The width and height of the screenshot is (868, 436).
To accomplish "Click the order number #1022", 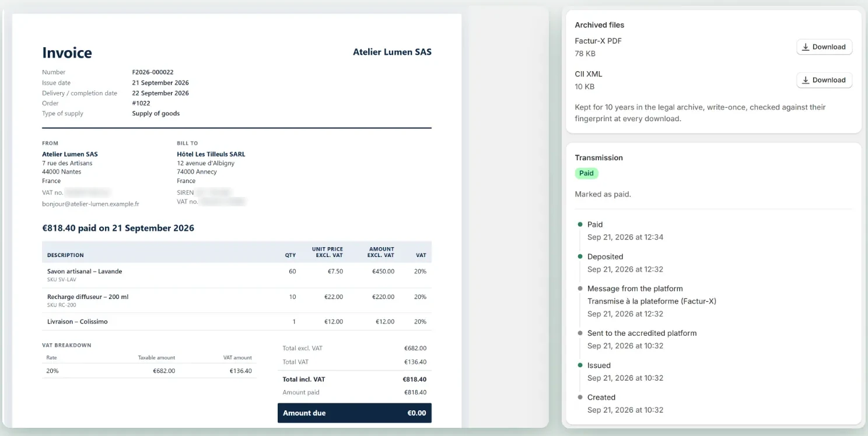I will pyautogui.click(x=141, y=103).
